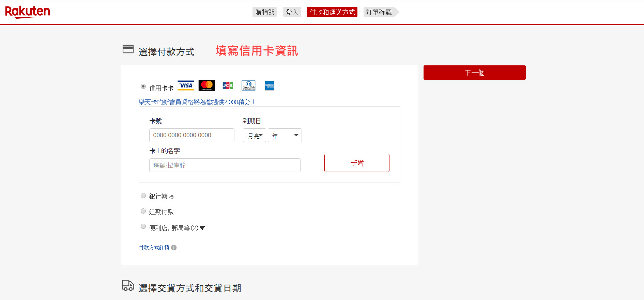Open the expiry month dropdown
This screenshot has width=644, height=300.
(254, 135)
